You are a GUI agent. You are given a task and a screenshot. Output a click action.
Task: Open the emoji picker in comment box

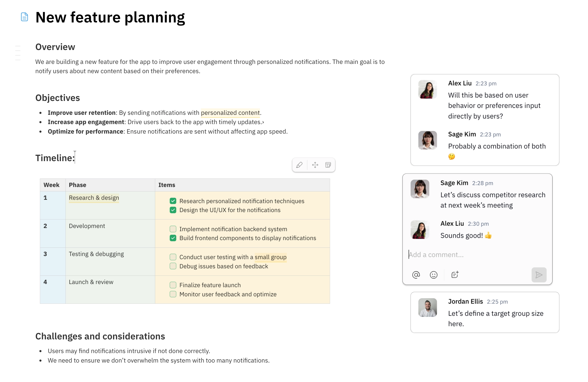(433, 275)
